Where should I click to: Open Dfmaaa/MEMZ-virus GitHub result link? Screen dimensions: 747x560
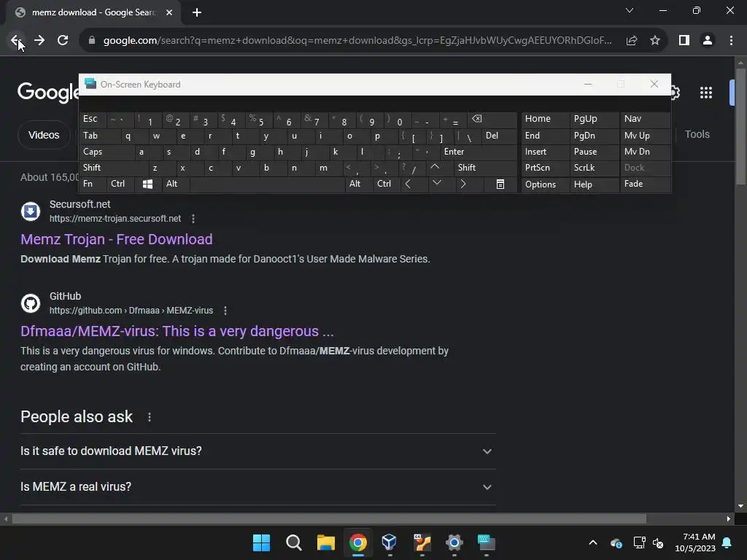177,331
